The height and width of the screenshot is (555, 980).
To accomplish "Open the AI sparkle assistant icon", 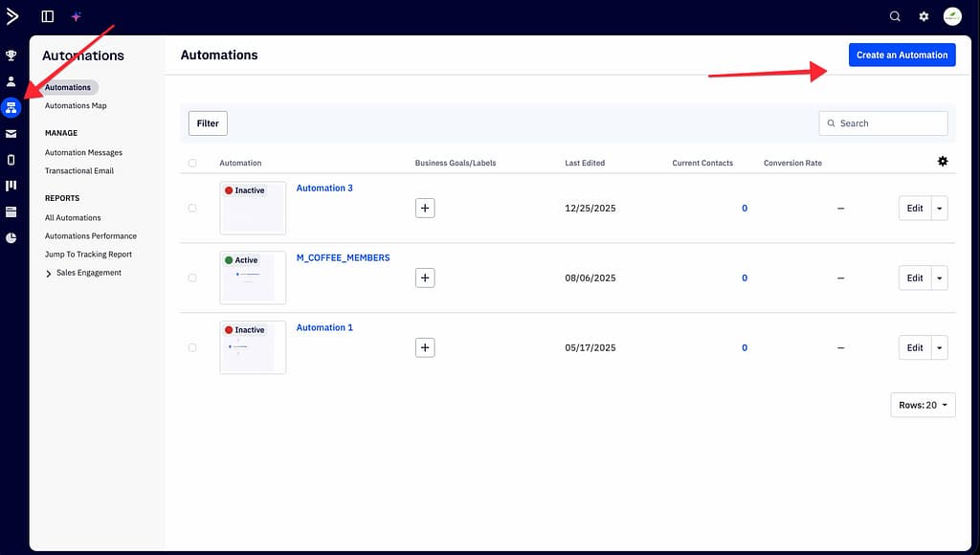I will coord(77,16).
